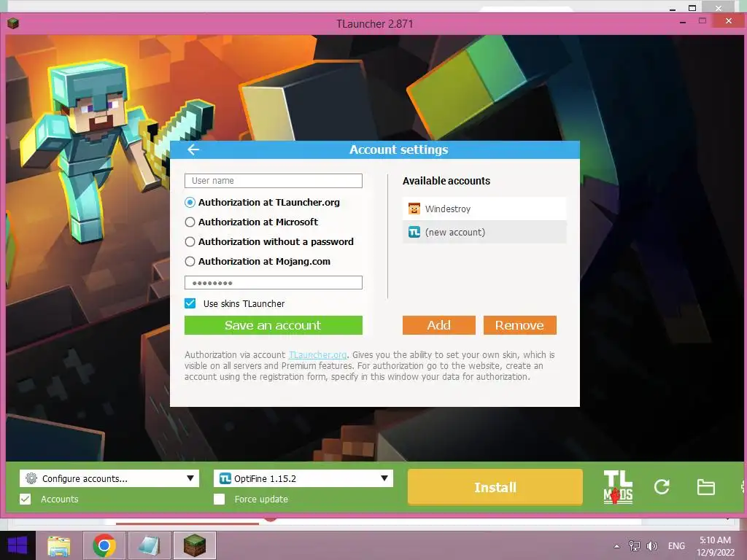The image size is (747, 560).
Task: Click the Save an account button
Action: point(274,325)
